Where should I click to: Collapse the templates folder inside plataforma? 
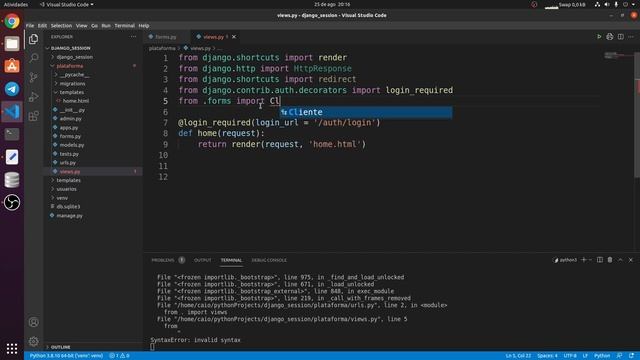pos(71,93)
